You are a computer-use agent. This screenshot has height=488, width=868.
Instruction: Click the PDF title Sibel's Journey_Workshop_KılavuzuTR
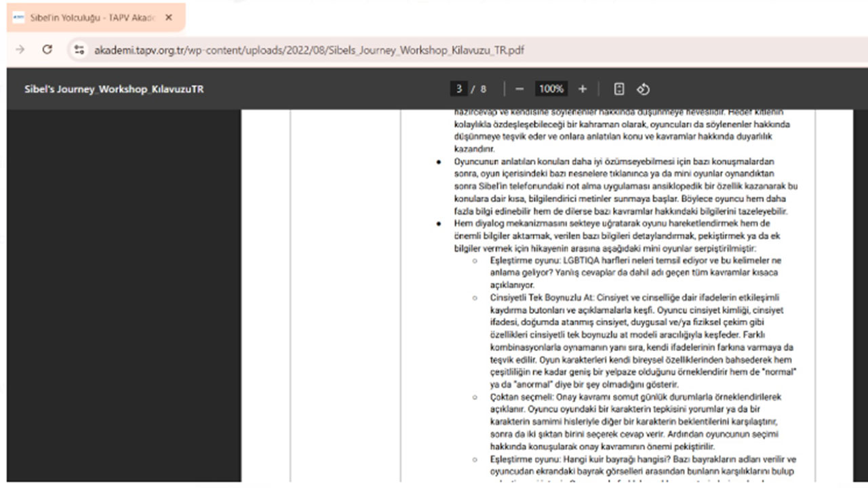114,89
